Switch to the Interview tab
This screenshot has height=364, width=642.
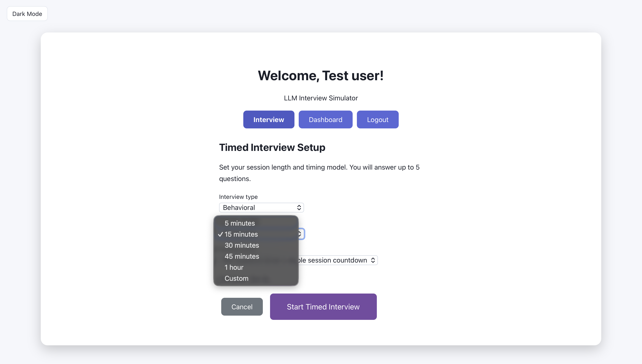[x=269, y=119]
